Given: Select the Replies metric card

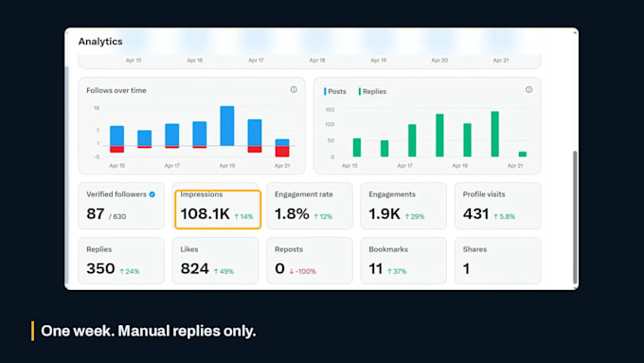Looking at the screenshot, I should pyautogui.click(x=121, y=261).
